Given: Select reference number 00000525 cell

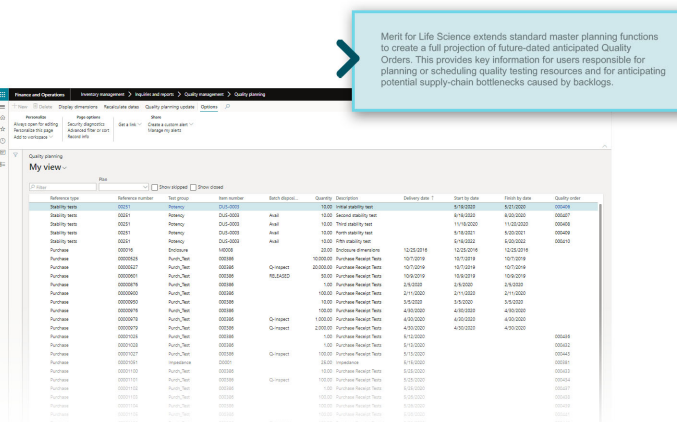Looking at the screenshot, I should pos(128,259).
